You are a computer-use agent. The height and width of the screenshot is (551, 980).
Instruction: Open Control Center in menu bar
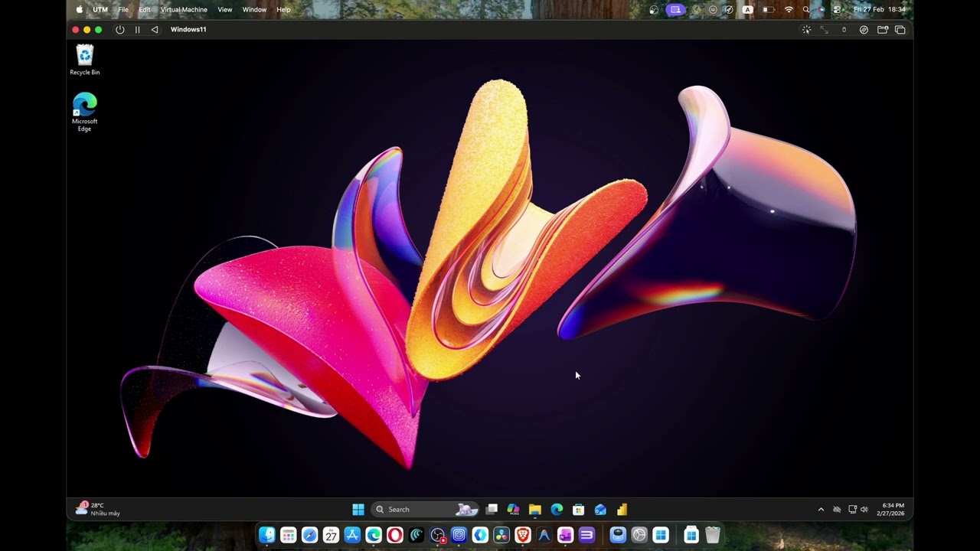click(x=837, y=10)
